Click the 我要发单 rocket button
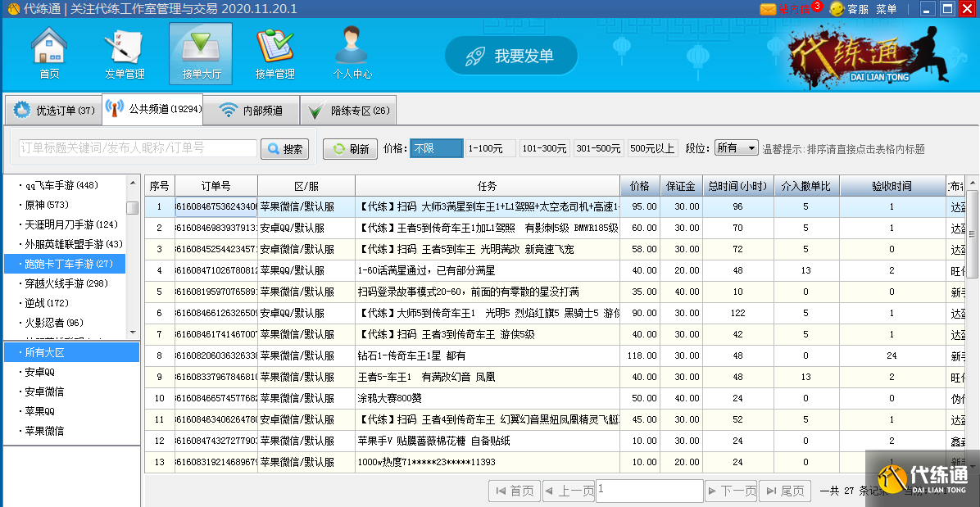Viewport: 980px width, 507px height. click(x=511, y=56)
